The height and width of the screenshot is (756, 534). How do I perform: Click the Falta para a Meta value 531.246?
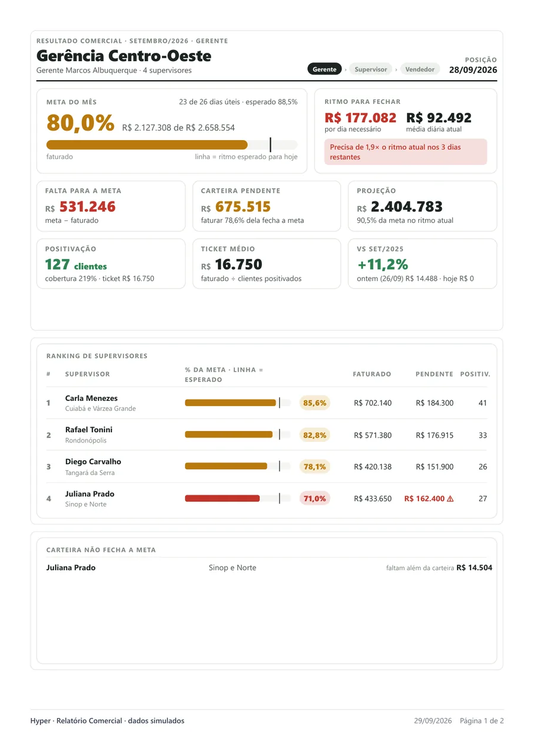pos(87,207)
